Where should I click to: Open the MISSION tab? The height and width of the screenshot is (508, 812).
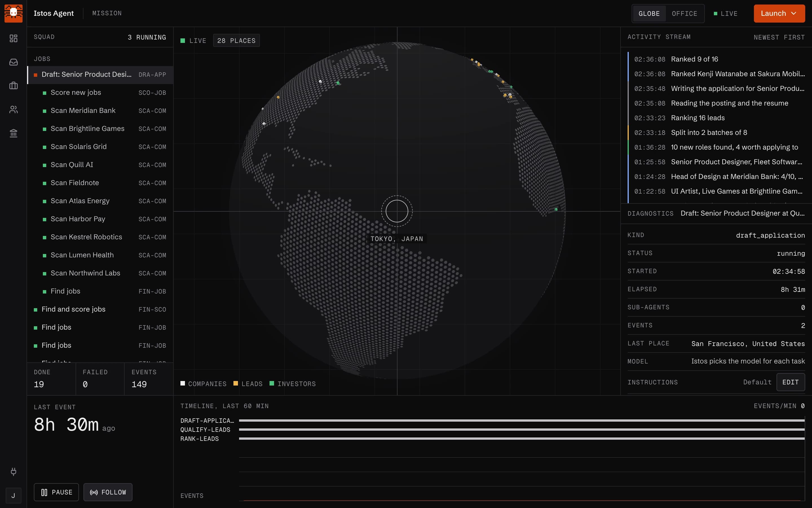click(107, 13)
